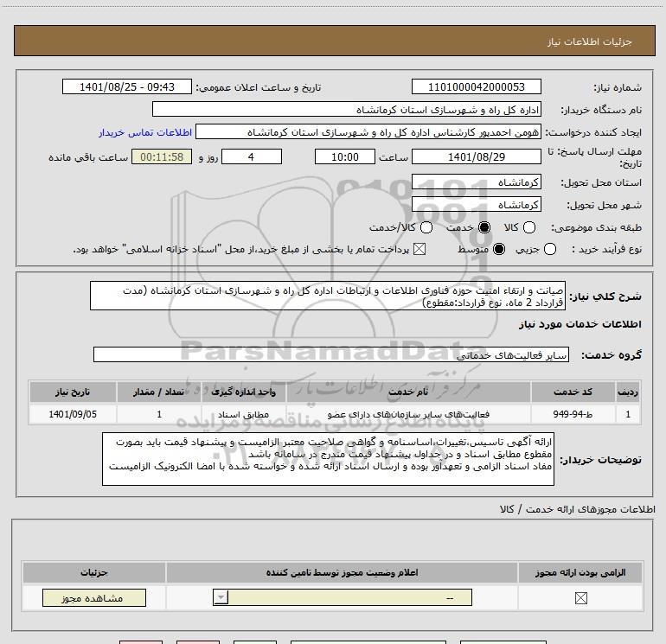This screenshot has width=666, height=644.
Task: Click the تعداد / مقدار column header
Action: click(159, 392)
